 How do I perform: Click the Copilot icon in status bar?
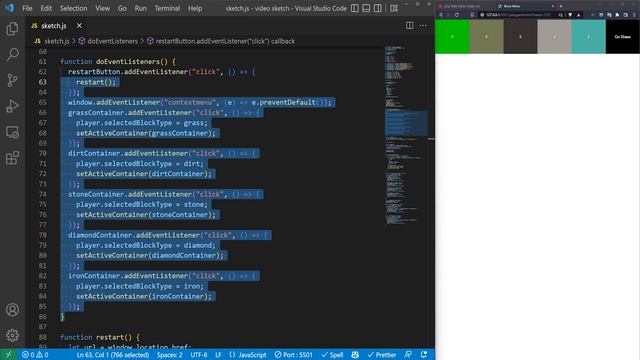click(355, 355)
